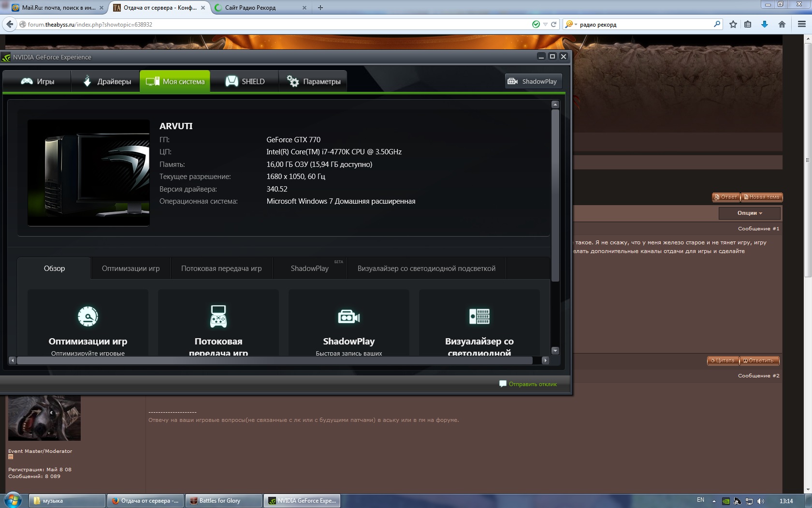Open Battles for Glory taskbar item
This screenshot has height=508, width=812.
click(224, 501)
